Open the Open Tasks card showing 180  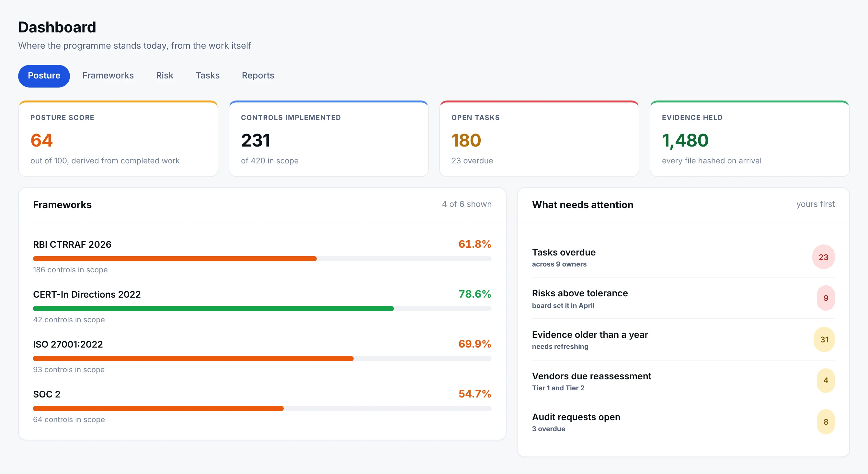point(539,139)
